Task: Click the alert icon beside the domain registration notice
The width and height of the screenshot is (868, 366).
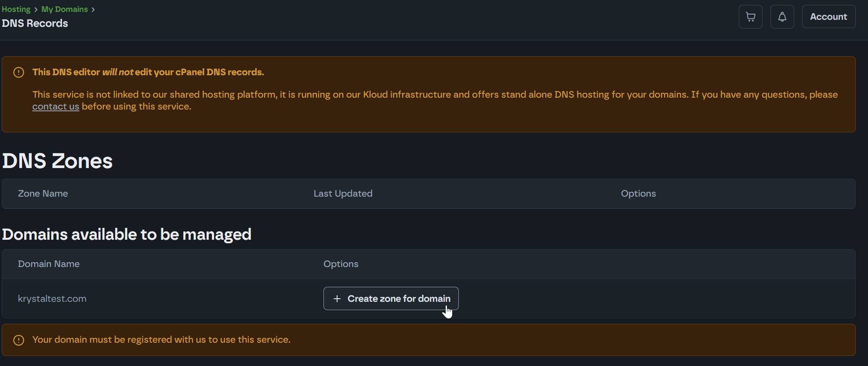Action: [18, 340]
